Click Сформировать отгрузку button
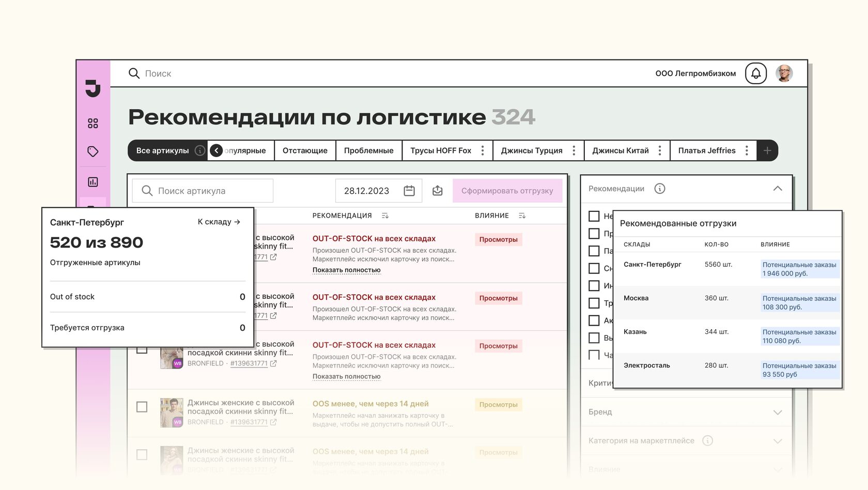 [507, 191]
